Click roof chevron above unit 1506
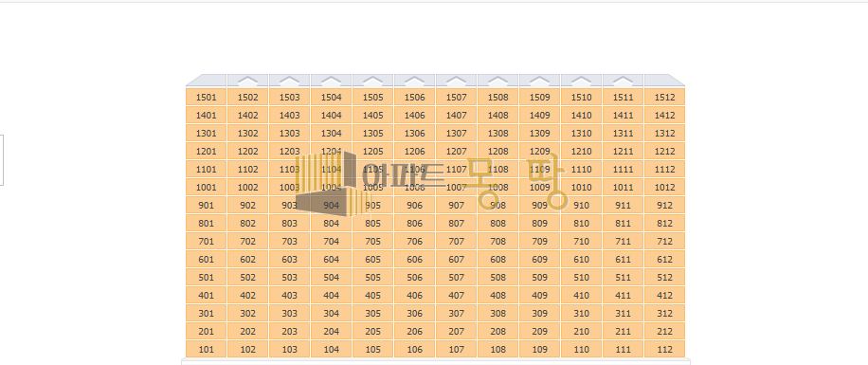 pos(415,81)
